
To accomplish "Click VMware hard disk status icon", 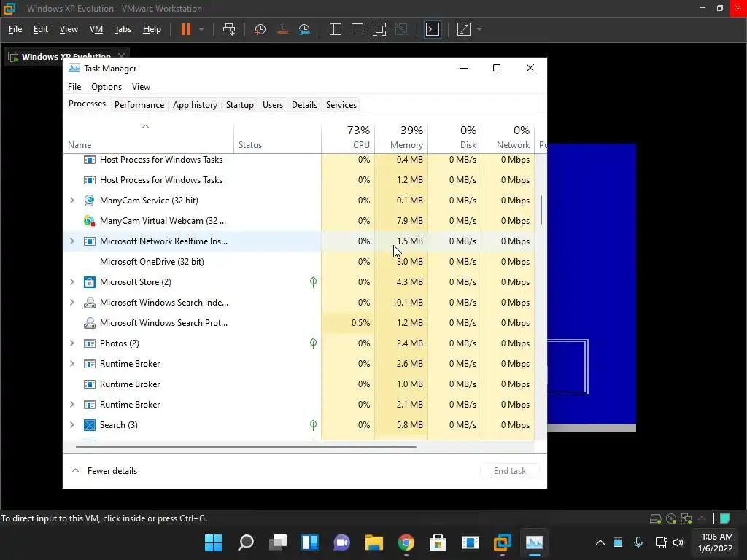I will click(x=656, y=519).
